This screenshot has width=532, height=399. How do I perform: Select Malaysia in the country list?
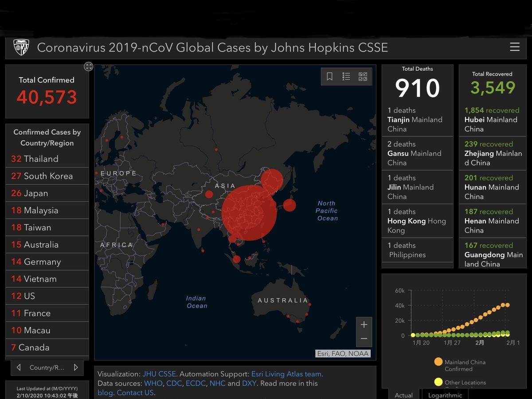[47, 210]
